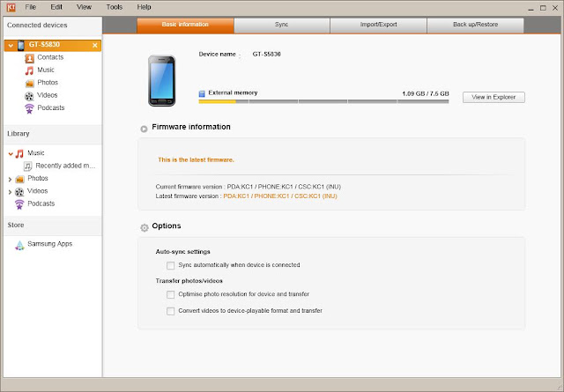The image size is (564, 392).
Task: Open the View menu
Action: (85, 7)
